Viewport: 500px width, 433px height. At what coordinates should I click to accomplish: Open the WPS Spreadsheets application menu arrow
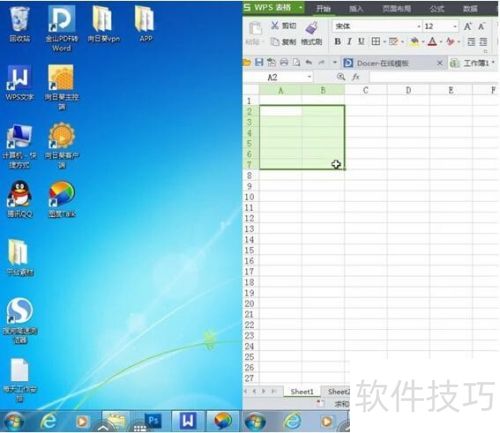(x=301, y=7)
